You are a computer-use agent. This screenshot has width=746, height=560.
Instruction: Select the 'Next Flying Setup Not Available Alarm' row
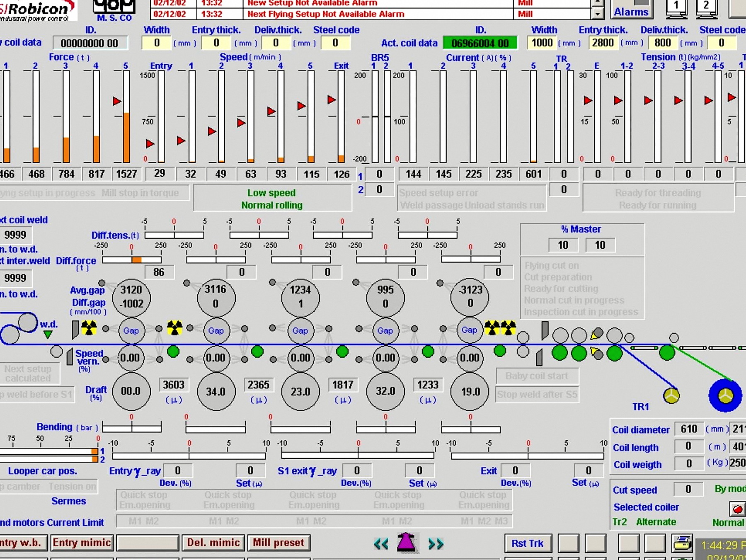371,14
